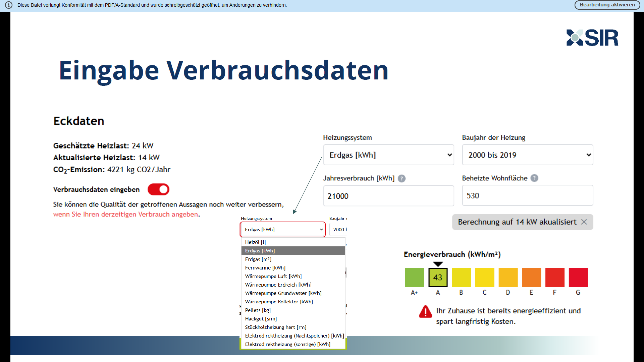This screenshot has height=362, width=644.
Task: Click the info icon in notification bar
Action: pyautogui.click(x=9, y=5)
